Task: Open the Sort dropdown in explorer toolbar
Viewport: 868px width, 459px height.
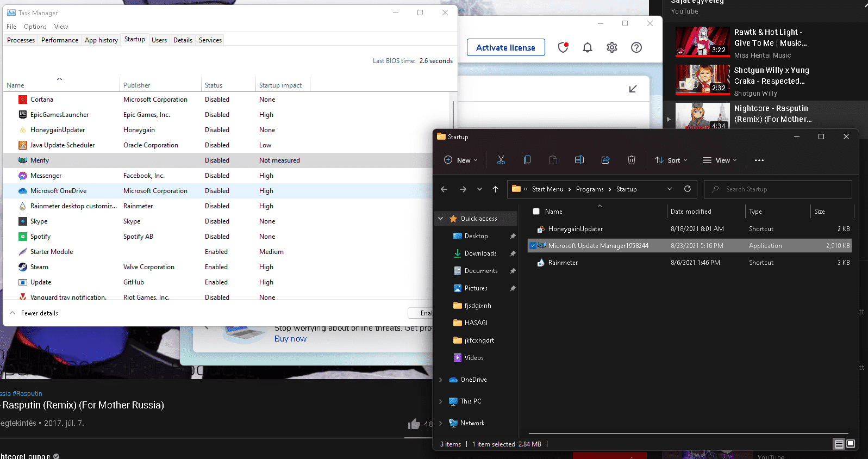Action: [671, 160]
